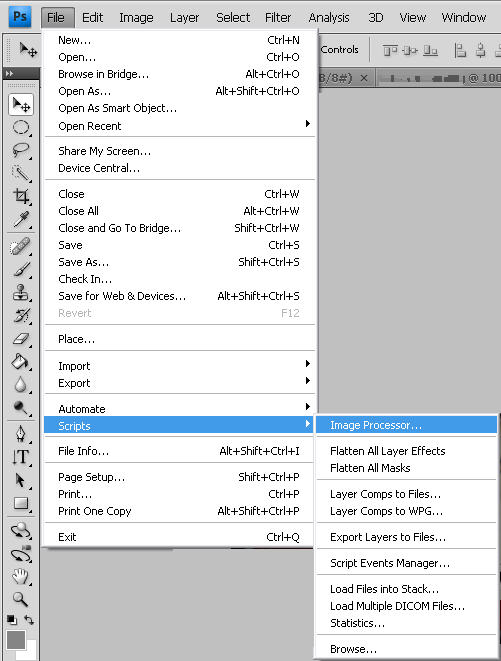
Task: Choose Export Layers to Files
Action: coord(407,537)
